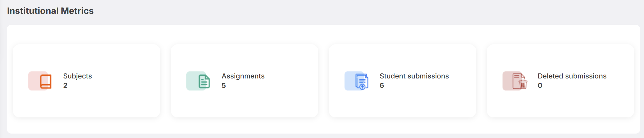Select the Student submissions label
This screenshot has height=138, width=644.
pos(414,76)
